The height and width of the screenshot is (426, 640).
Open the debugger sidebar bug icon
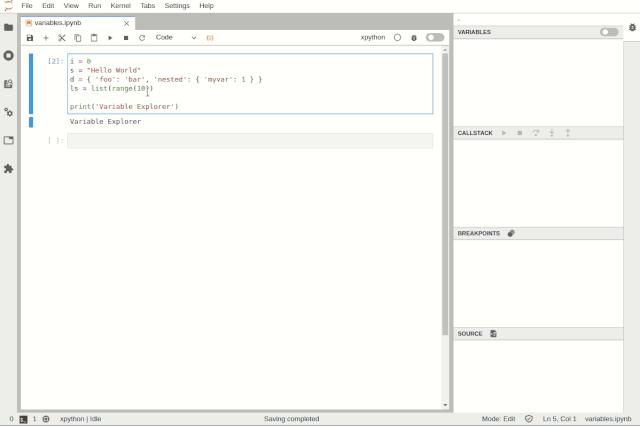click(x=632, y=27)
